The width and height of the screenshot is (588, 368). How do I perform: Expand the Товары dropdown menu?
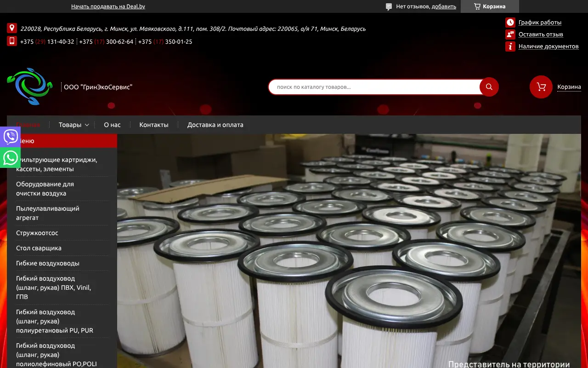(73, 125)
